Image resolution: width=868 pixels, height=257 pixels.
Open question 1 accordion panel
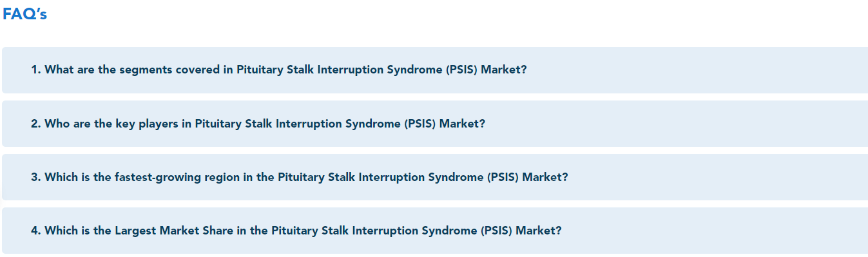click(435, 70)
